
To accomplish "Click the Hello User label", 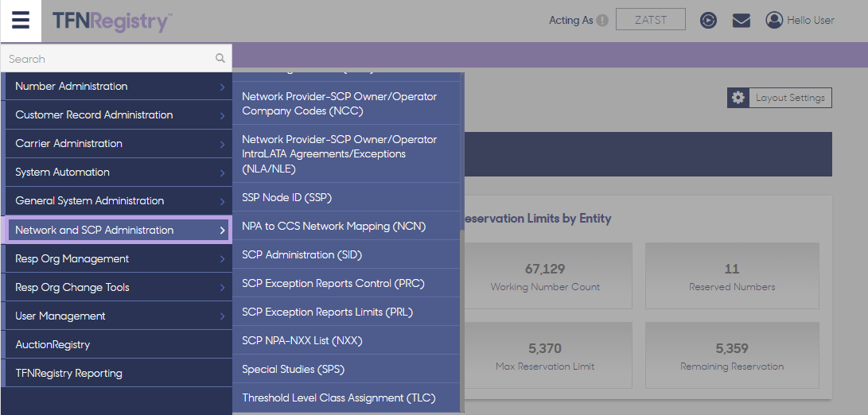I will pyautogui.click(x=811, y=21).
